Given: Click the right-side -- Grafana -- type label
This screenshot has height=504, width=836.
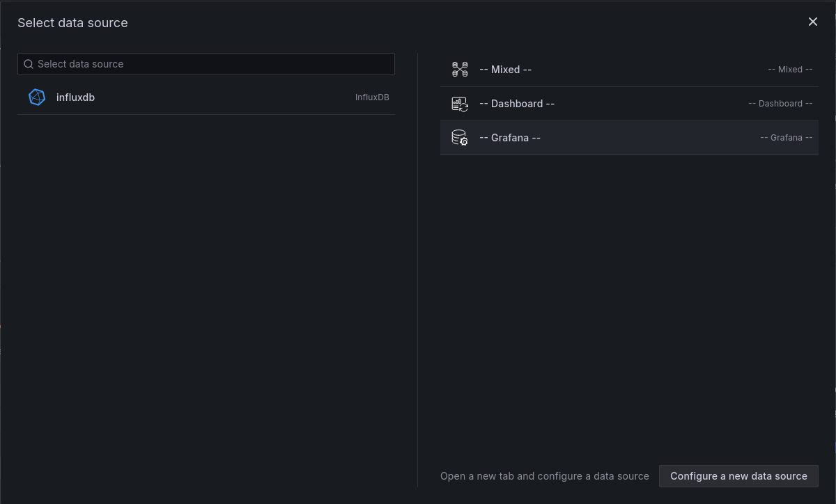Looking at the screenshot, I should point(787,138).
